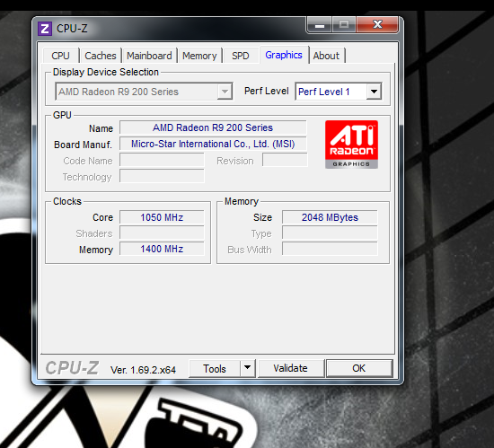This screenshot has height=448, width=494.
Task: Open the SPD tab
Action: pos(241,56)
